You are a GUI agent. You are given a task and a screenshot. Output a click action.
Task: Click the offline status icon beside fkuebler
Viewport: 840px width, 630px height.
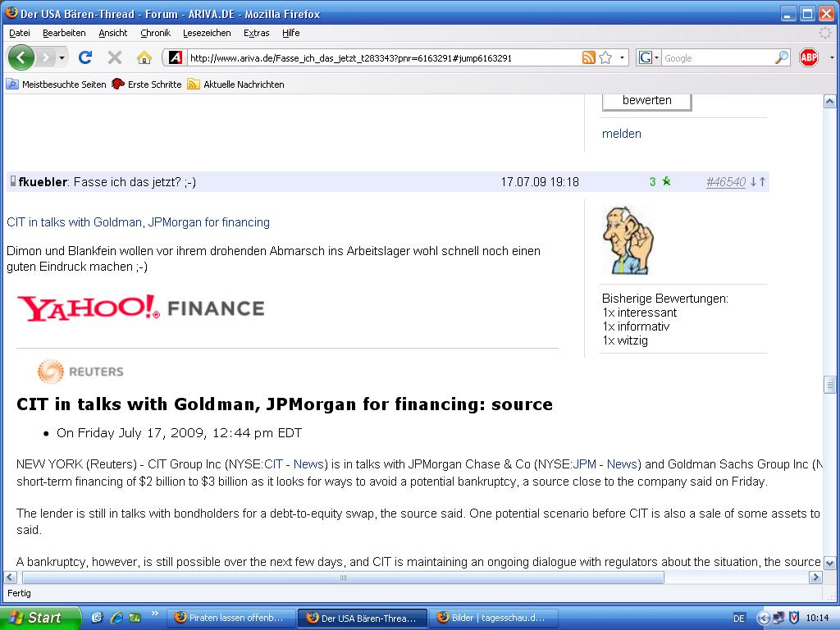tap(13, 181)
